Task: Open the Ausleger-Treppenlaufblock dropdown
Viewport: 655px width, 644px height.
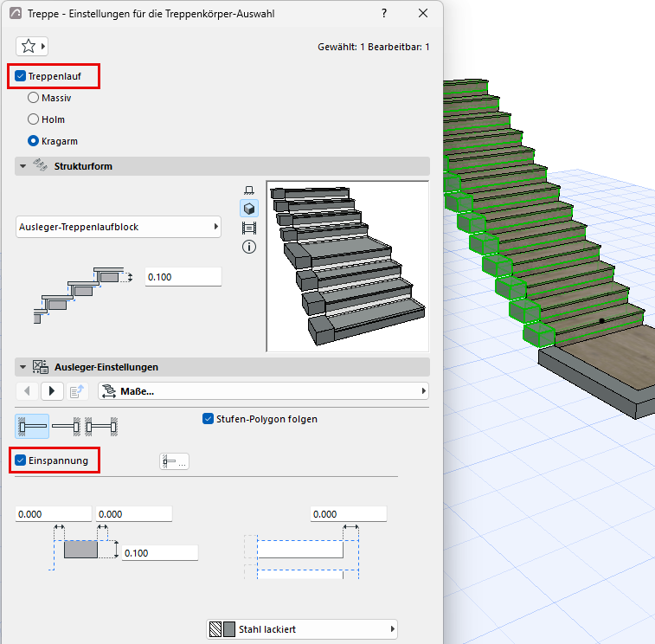Action: pos(119,227)
